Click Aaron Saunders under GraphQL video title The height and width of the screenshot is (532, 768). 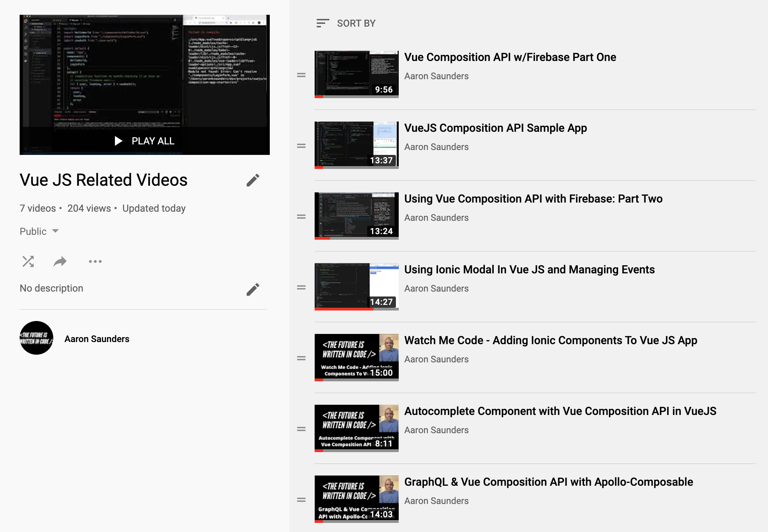(436, 501)
